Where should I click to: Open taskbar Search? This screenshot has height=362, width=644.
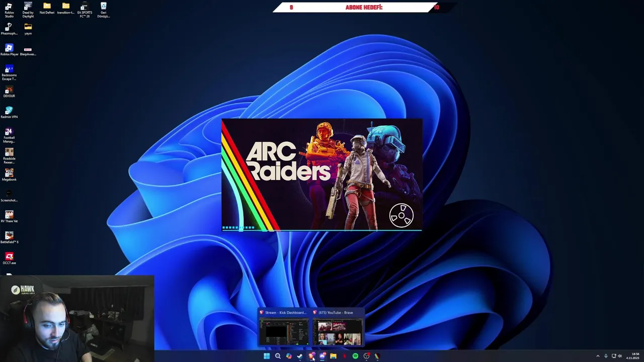tap(278, 356)
